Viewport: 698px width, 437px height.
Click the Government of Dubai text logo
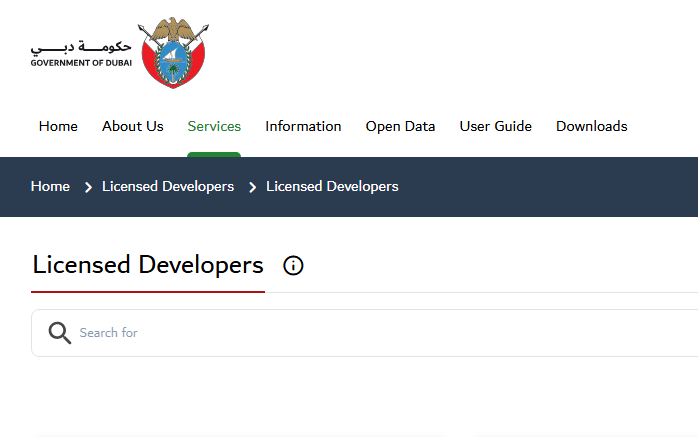(x=81, y=53)
